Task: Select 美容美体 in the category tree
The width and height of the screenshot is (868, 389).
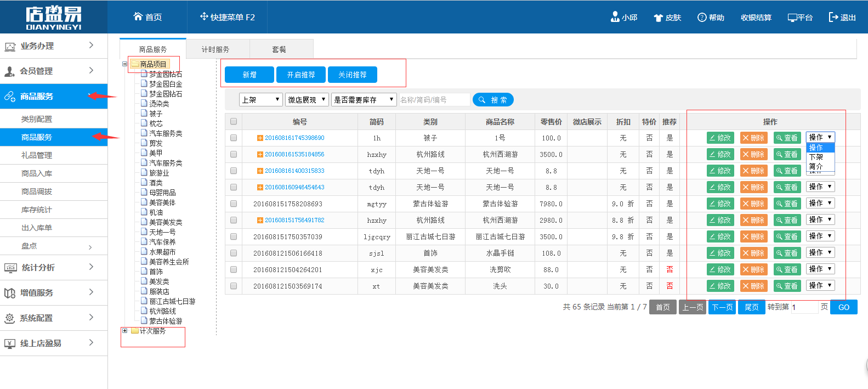Action: (x=162, y=202)
